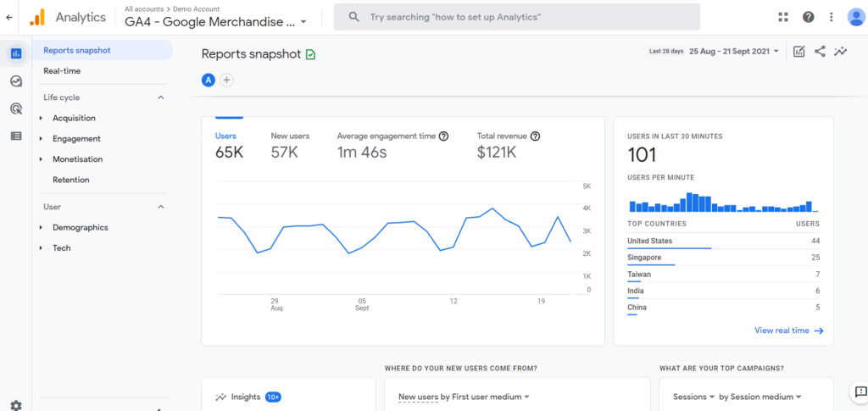This screenshot has width=868, height=411.
Task: Open the Google apps grid icon
Action: (782, 17)
